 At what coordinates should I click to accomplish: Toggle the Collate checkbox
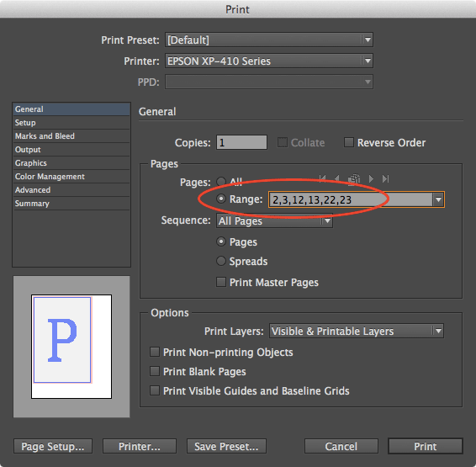[x=283, y=142]
